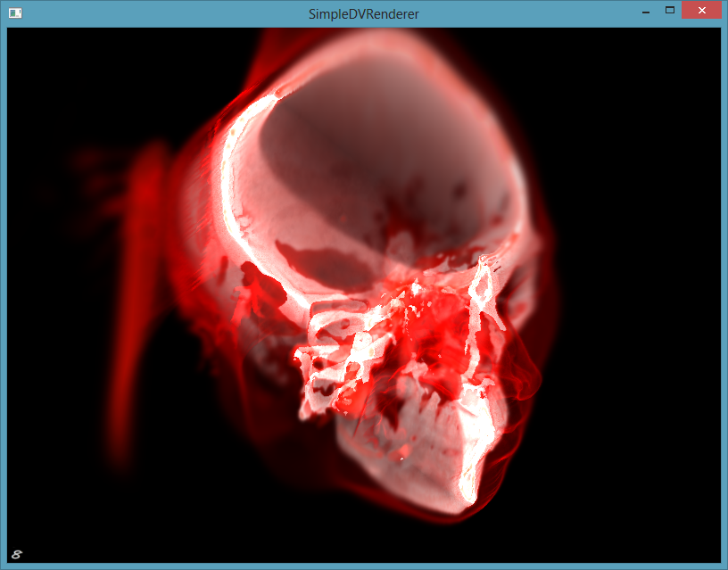Click empty black area in top-left of viewport

[x=71, y=71]
